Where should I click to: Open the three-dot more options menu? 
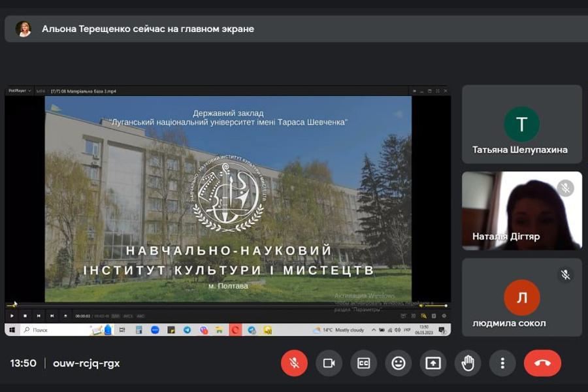click(x=502, y=363)
